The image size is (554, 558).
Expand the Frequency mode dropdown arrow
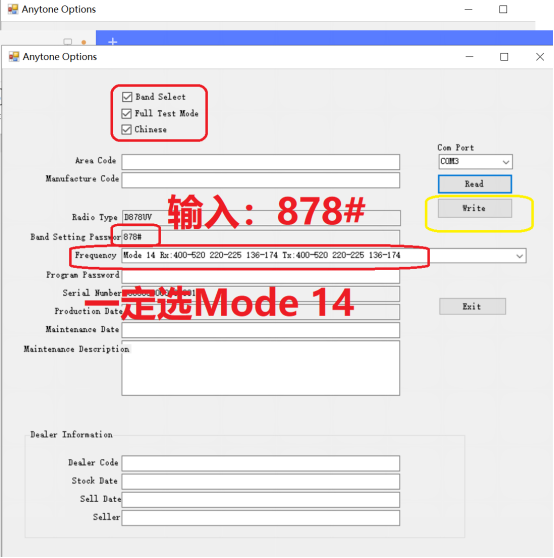click(x=519, y=256)
